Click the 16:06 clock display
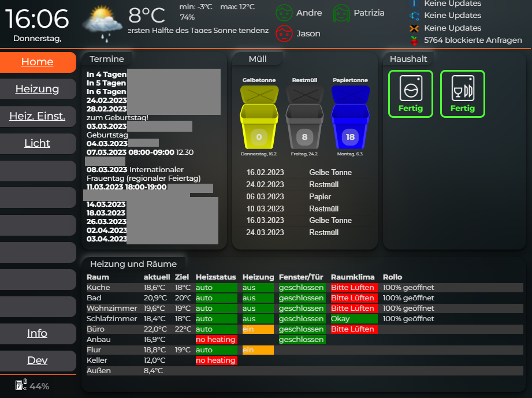 [37, 19]
